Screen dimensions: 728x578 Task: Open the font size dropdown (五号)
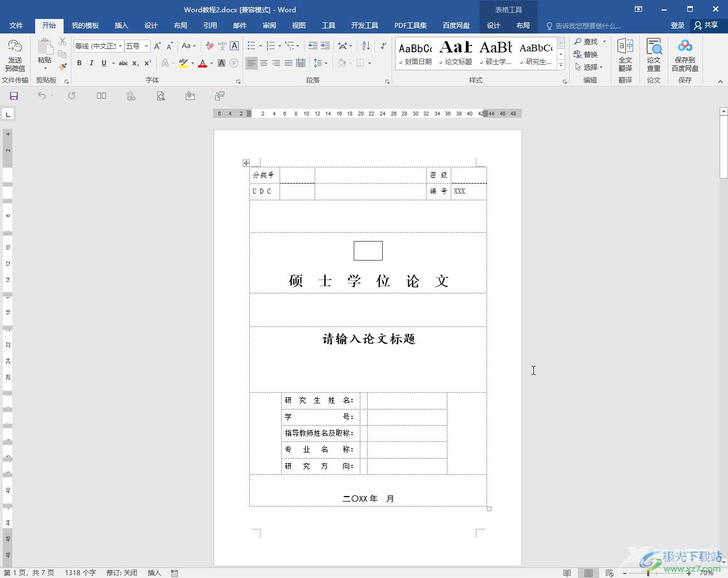tap(147, 46)
